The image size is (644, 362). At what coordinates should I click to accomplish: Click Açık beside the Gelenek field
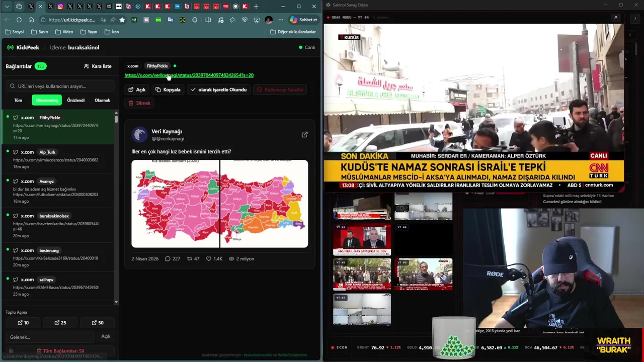tap(106, 336)
